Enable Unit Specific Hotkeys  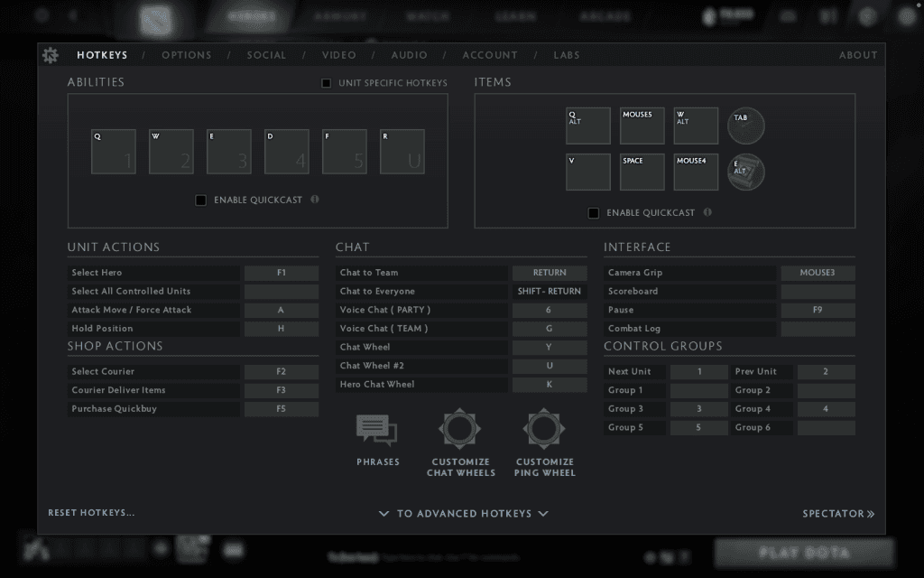point(327,82)
